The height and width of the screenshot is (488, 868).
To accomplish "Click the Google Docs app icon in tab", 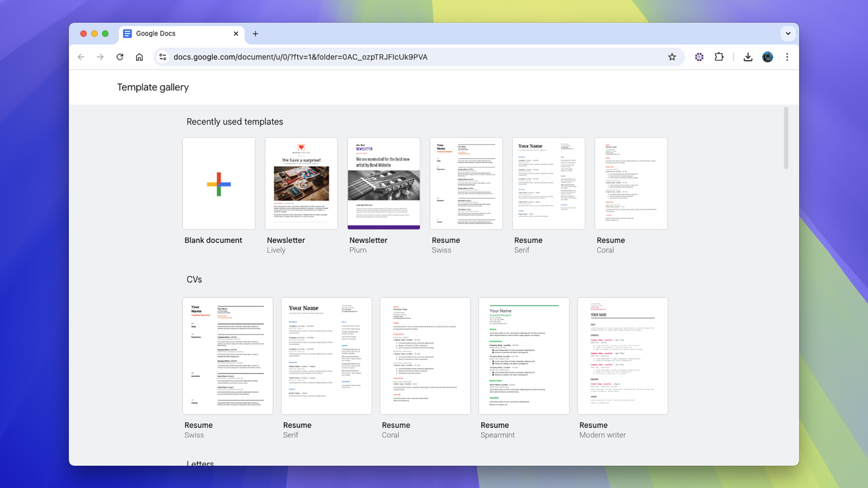I will coord(128,33).
